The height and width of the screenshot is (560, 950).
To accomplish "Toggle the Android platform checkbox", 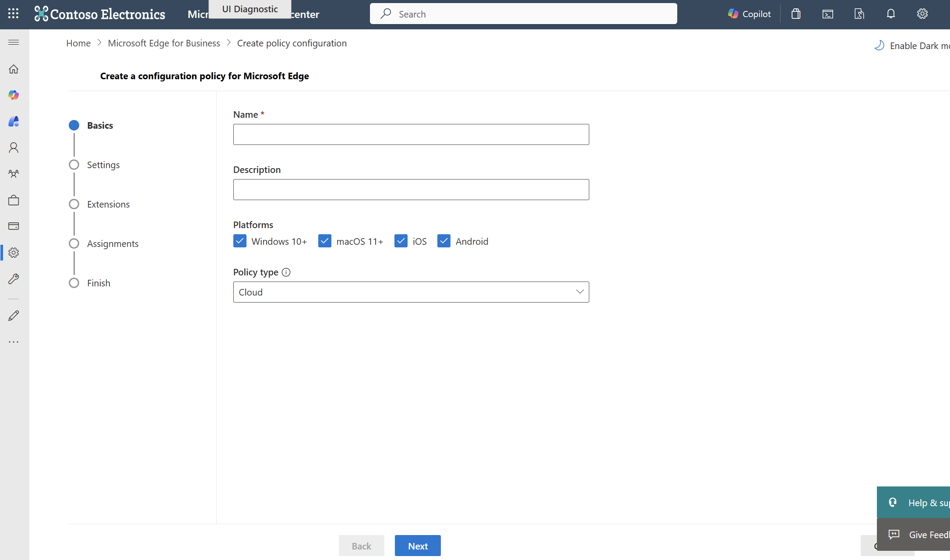I will (x=444, y=241).
